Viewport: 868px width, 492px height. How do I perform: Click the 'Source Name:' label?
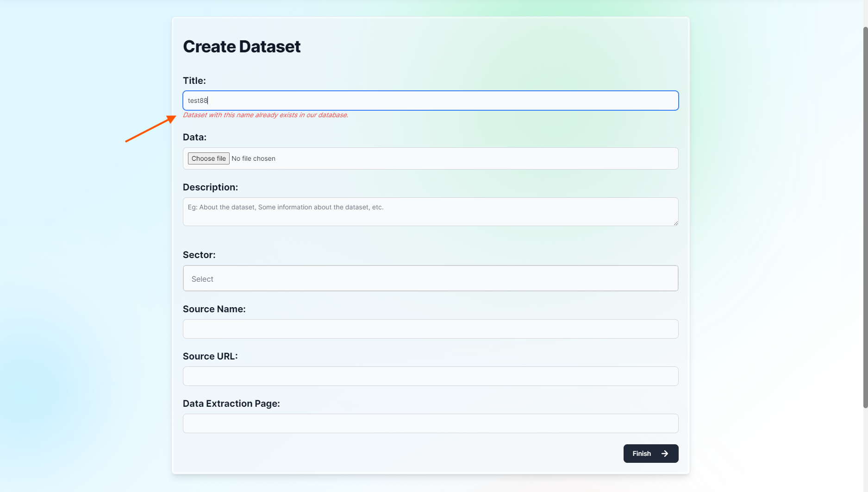214,309
